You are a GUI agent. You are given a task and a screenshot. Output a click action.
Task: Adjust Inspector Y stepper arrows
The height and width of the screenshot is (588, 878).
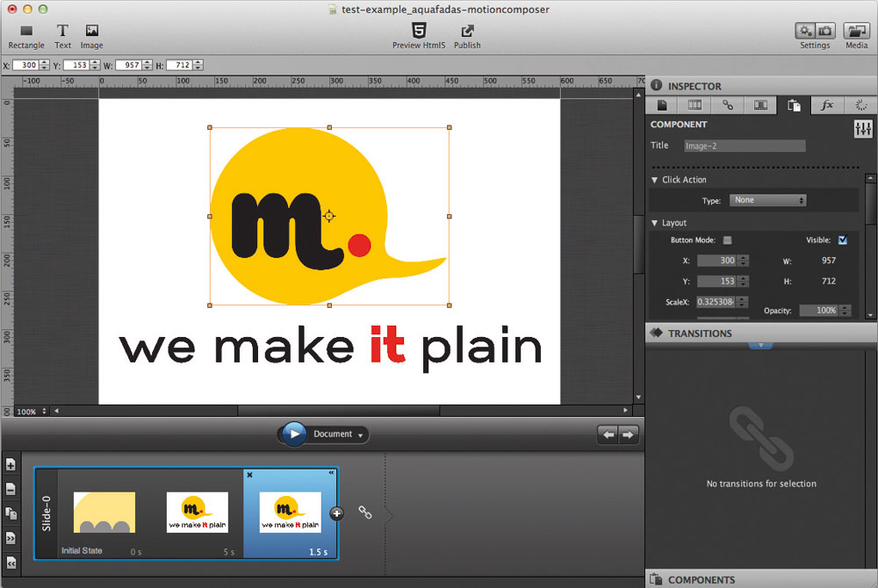[743, 282]
